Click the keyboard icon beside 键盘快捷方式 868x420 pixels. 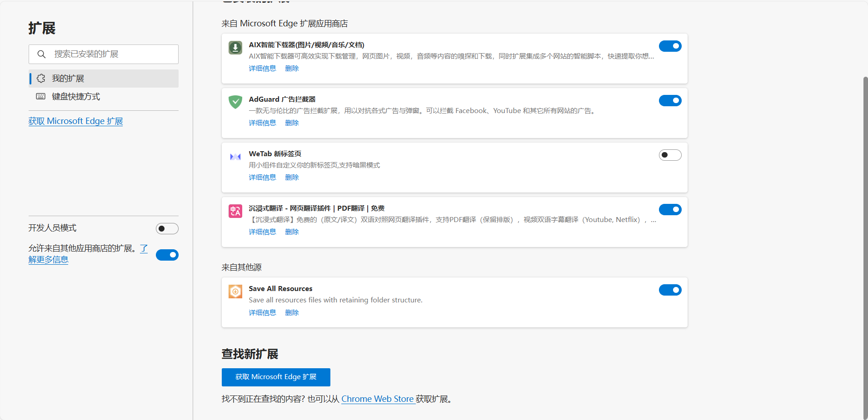coord(40,96)
